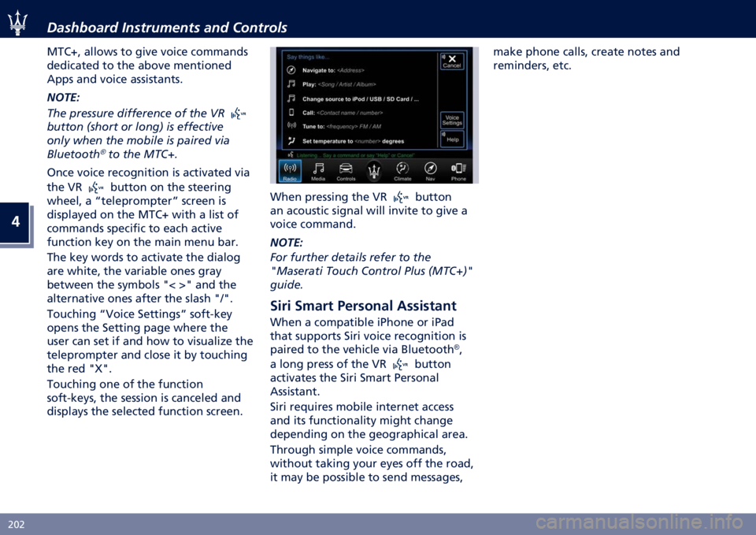Viewport: 756px width, 535px height.
Task: Click the 'NOTE:' label above 'For further details'
Action: [287, 243]
